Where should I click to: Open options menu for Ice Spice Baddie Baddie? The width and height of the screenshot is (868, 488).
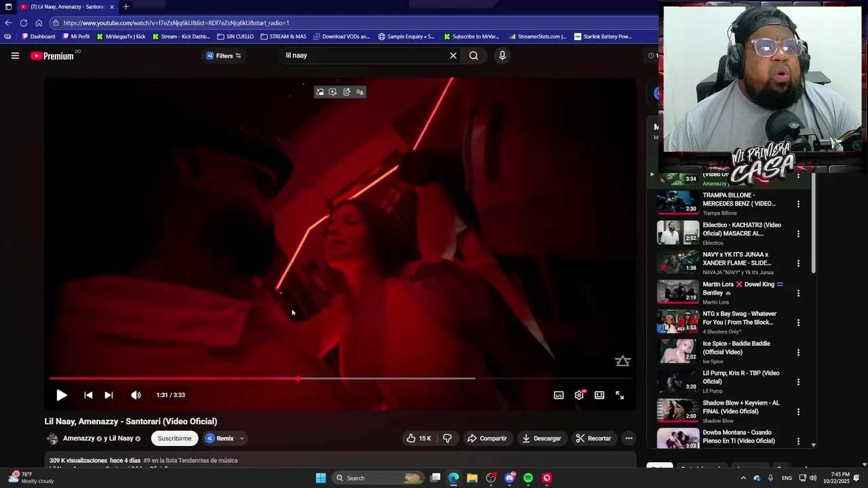pos(798,352)
